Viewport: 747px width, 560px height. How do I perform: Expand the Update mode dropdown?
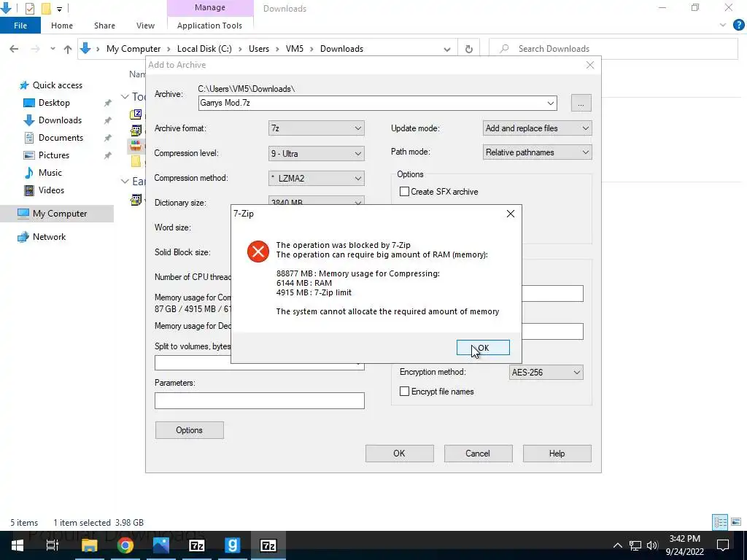point(537,128)
